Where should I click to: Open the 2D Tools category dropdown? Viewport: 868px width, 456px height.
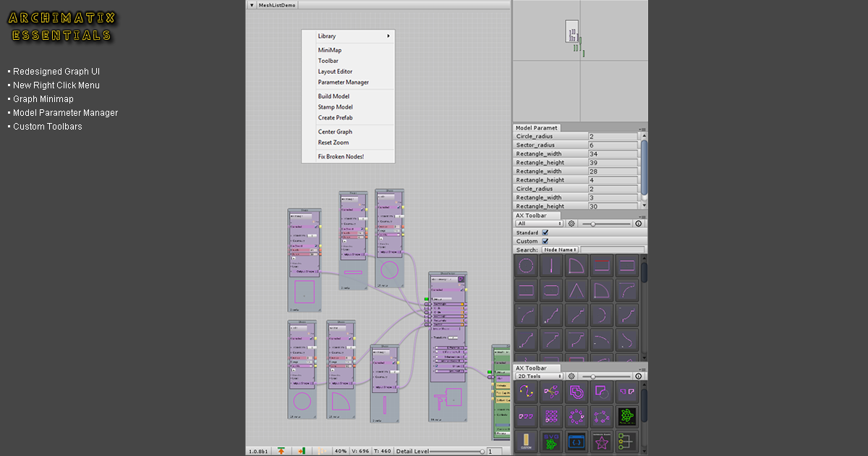(x=538, y=376)
